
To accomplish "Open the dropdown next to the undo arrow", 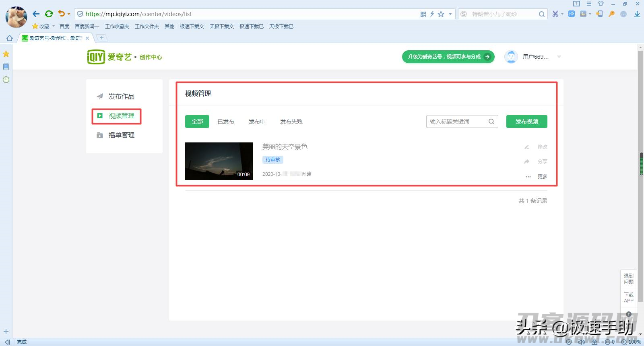I will click(69, 14).
